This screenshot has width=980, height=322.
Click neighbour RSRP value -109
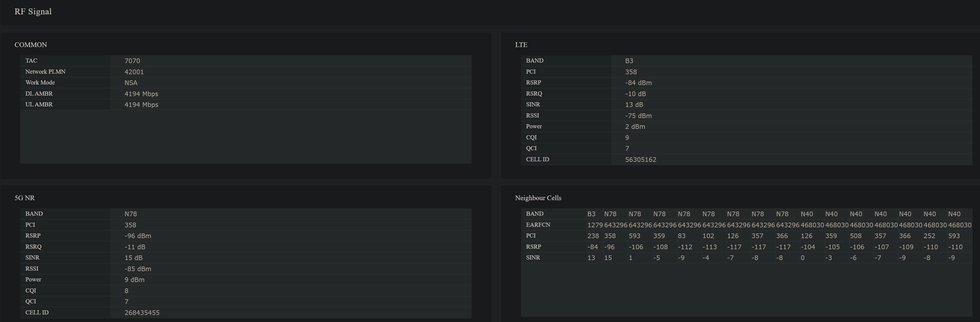point(906,247)
